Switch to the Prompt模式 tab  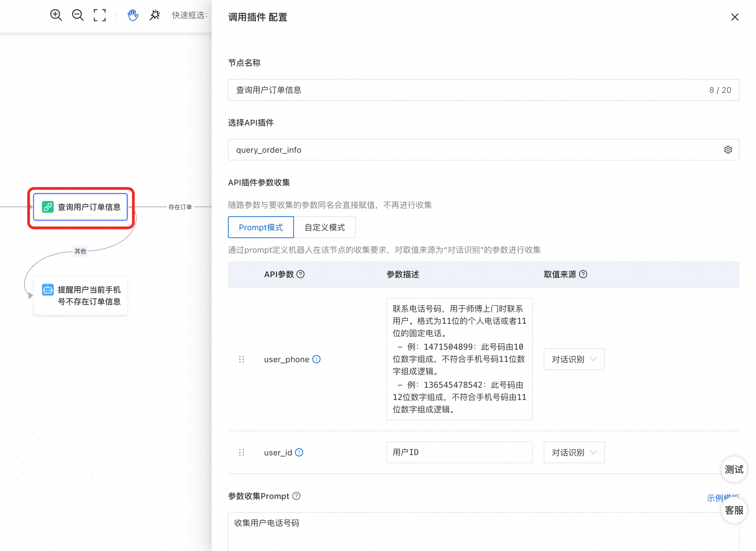pos(261,227)
